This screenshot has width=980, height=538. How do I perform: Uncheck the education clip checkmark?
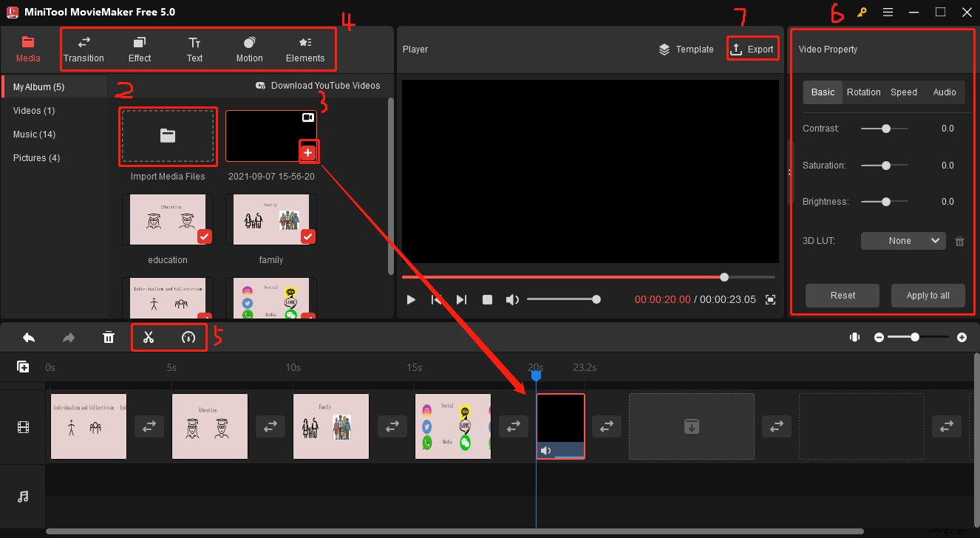click(204, 237)
